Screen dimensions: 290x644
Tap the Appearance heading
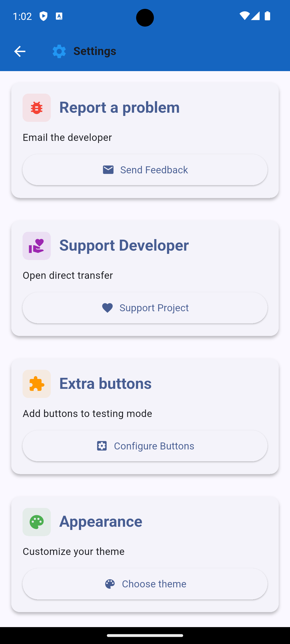101,521
